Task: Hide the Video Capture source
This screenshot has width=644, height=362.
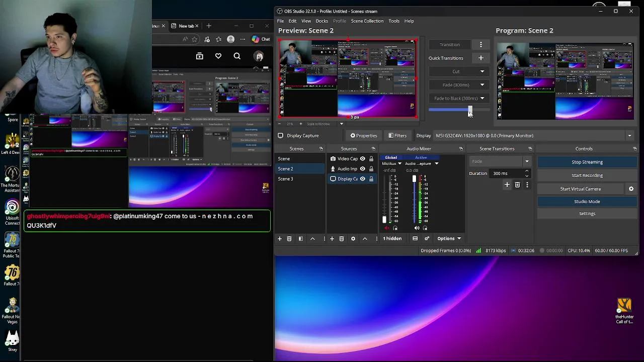Action: (x=362, y=158)
